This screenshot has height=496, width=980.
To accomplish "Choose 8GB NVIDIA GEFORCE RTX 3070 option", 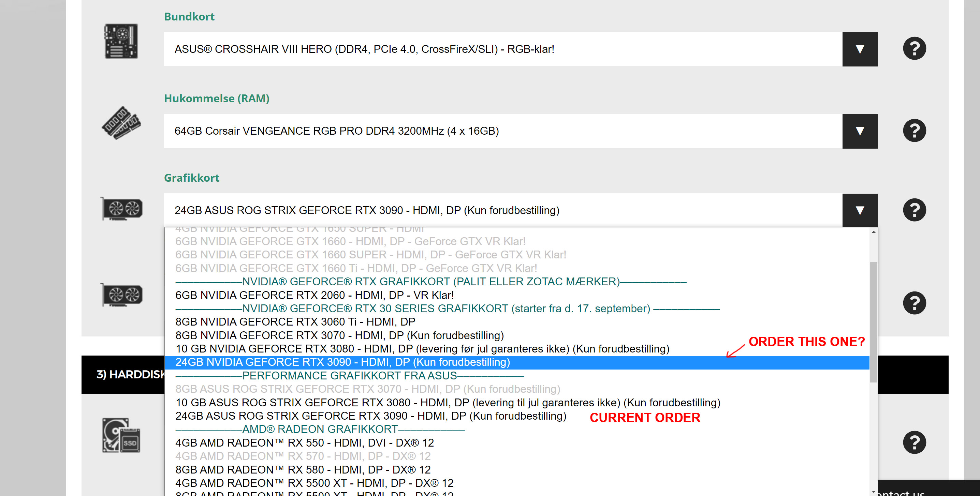I will tap(517, 335).
